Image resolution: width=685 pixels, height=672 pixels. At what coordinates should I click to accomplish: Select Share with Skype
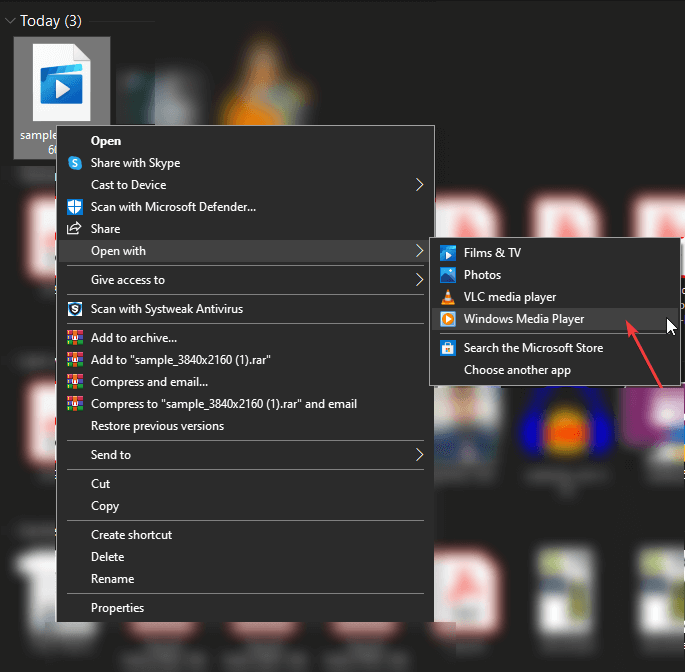coord(246,163)
